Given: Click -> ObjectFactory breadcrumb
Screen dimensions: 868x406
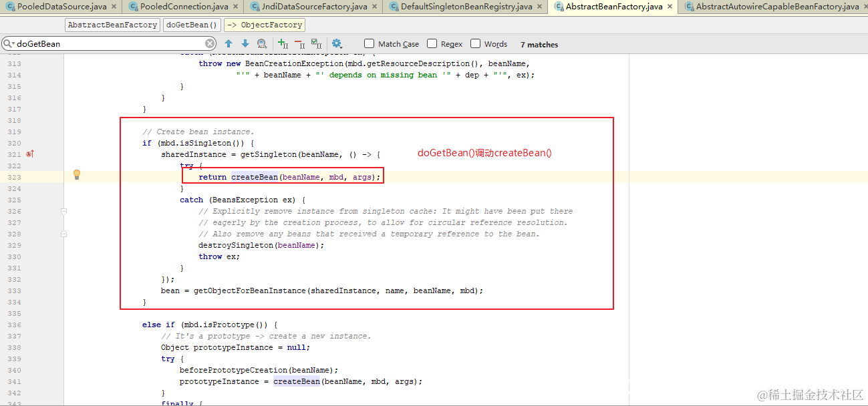Looking at the screenshot, I should tap(264, 25).
